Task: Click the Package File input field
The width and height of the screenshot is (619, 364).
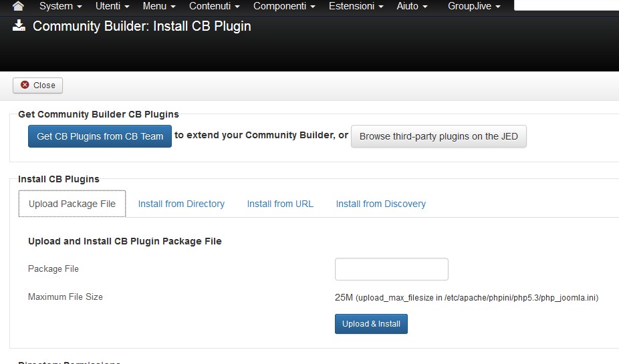Action: point(392,269)
